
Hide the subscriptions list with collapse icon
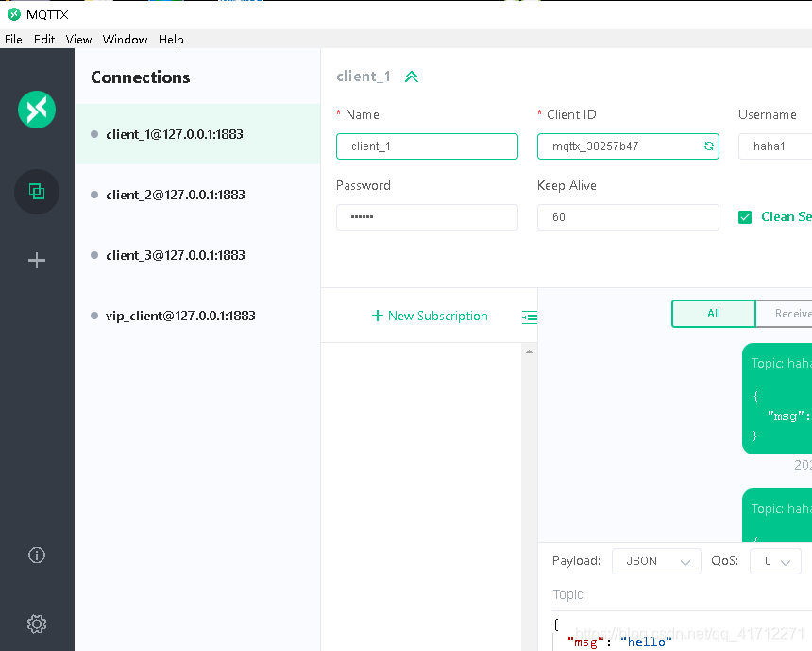[x=530, y=317]
